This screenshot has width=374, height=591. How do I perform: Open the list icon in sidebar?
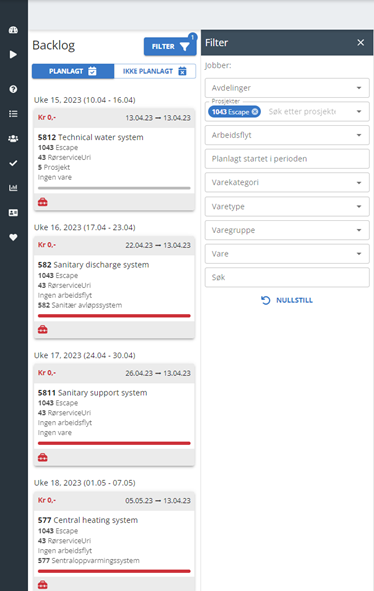13,114
